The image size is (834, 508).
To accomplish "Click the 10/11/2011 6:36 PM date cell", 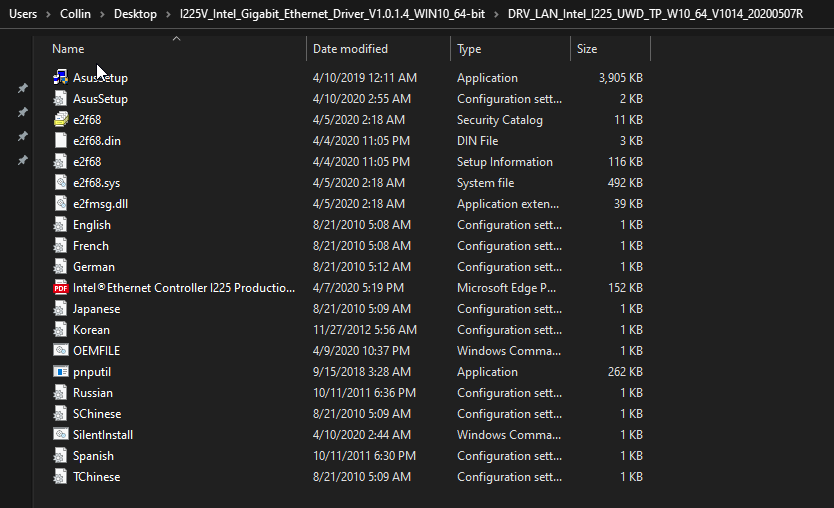I will pyautogui.click(x=364, y=393).
